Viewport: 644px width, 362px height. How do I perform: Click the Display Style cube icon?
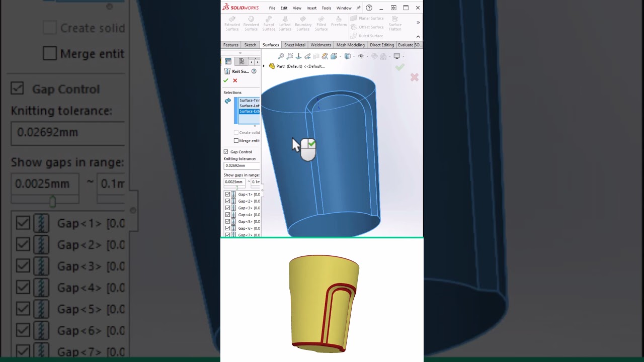(x=347, y=56)
